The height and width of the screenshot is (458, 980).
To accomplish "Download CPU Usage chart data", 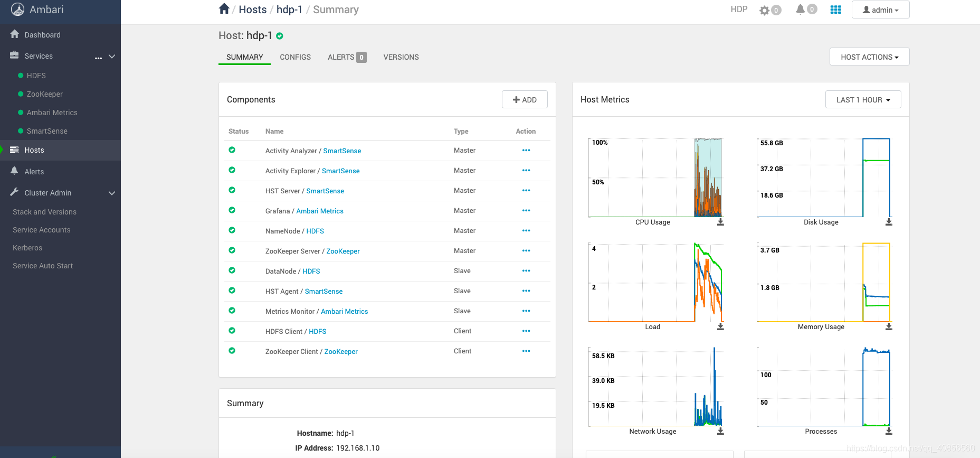I will 720,222.
